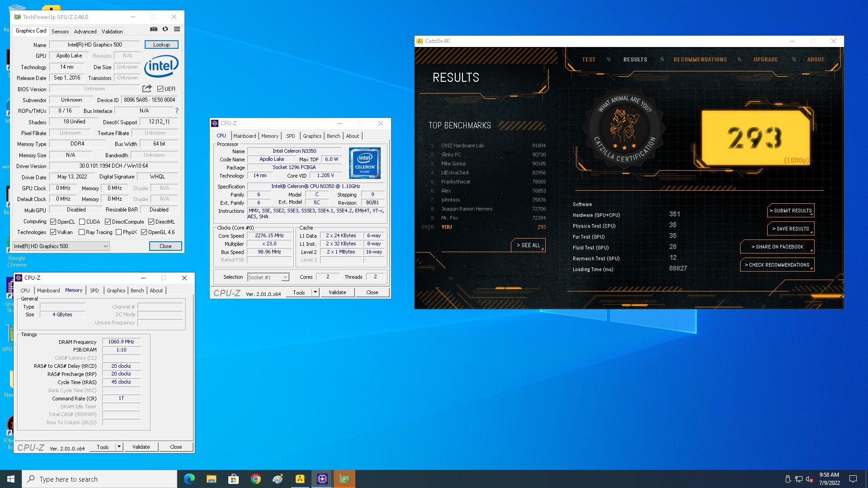Open Google Chrome from the taskbar

tap(256, 479)
